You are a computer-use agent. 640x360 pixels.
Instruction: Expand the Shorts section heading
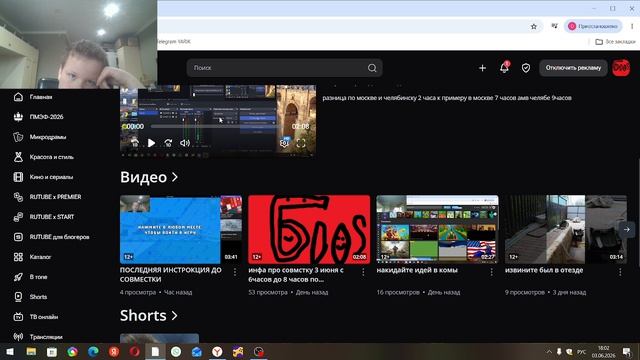(149, 316)
